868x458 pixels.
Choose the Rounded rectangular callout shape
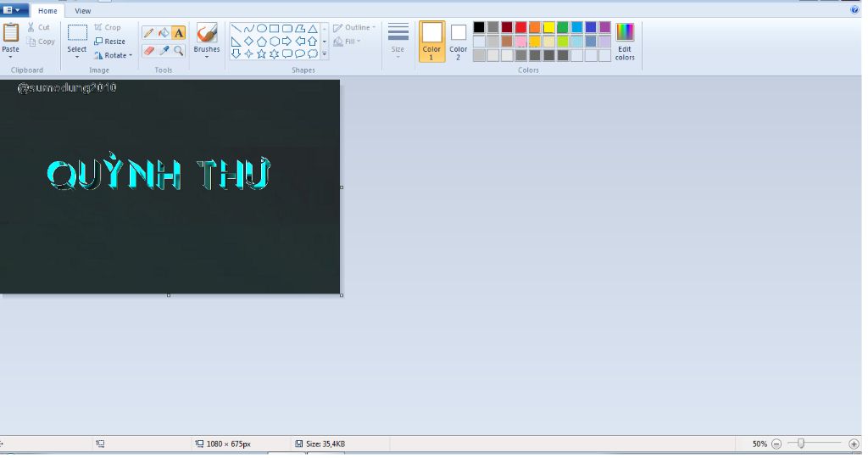tap(287, 53)
